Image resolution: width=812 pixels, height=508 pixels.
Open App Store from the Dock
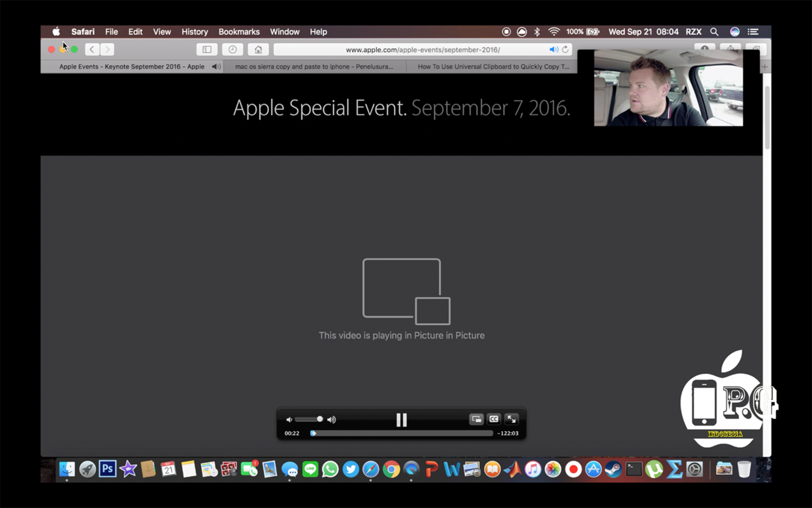pos(593,469)
